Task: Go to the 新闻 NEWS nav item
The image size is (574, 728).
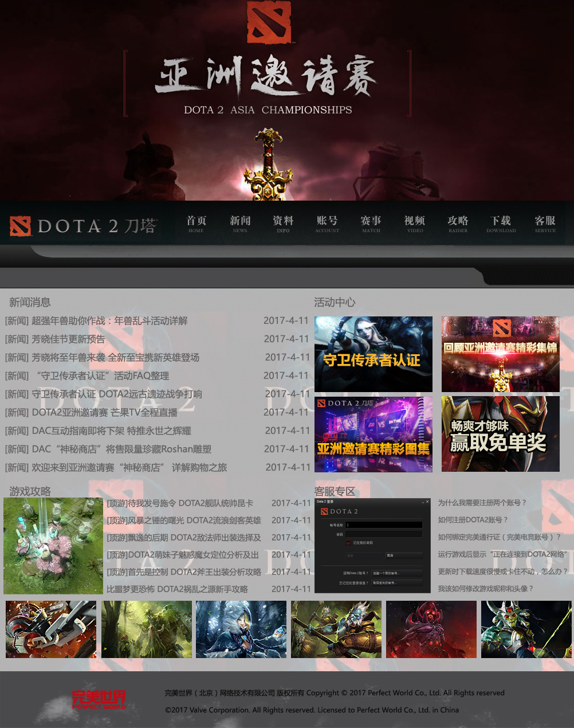Action: click(240, 224)
